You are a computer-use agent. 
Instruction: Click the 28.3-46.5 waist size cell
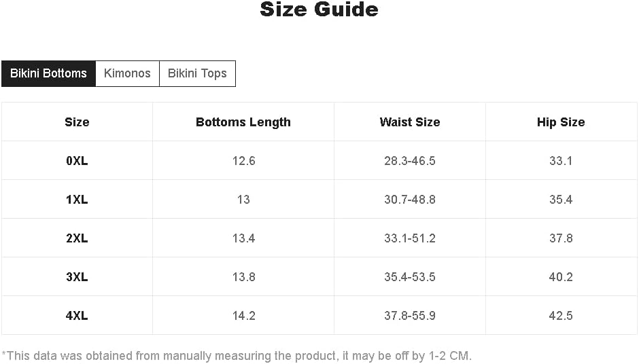(410, 161)
